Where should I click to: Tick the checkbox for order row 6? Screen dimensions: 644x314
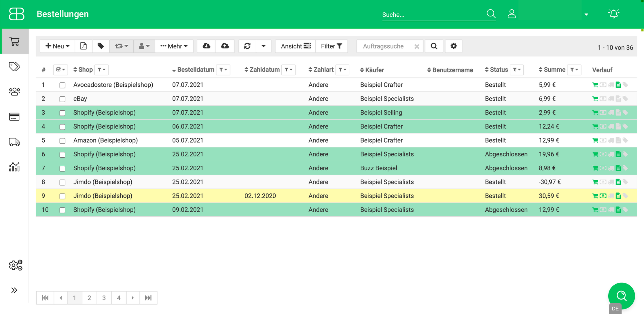pyautogui.click(x=62, y=154)
